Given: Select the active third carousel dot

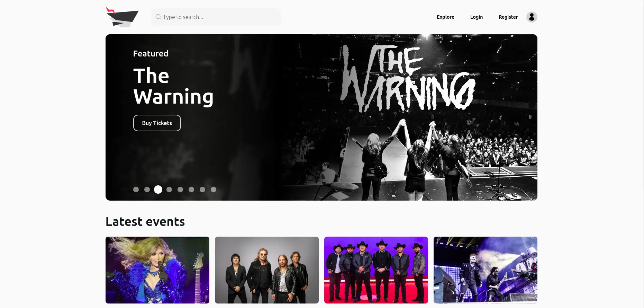Looking at the screenshot, I should pyautogui.click(x=158, y=190).
